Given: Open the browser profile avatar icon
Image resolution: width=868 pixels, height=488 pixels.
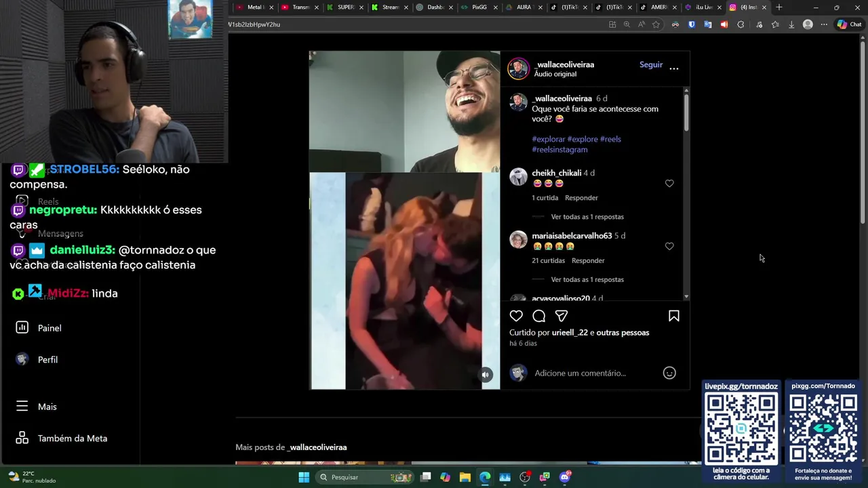Looking at the screenshot, I should 808,24.
